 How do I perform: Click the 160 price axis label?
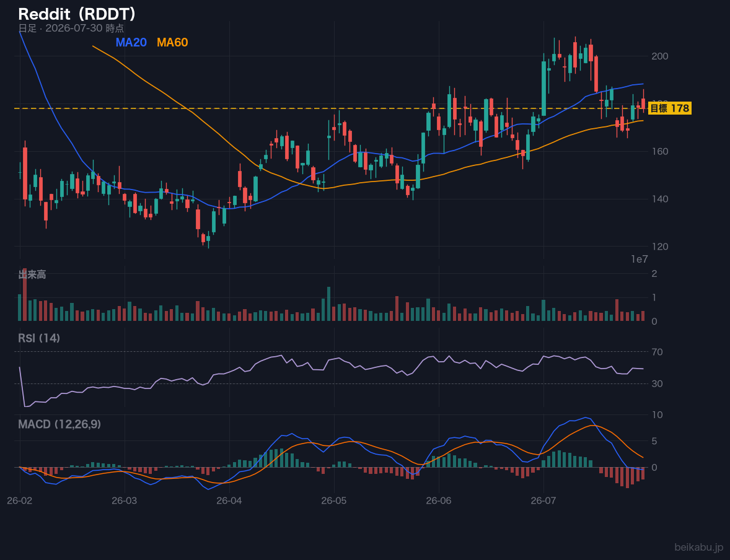coord(660,151)
